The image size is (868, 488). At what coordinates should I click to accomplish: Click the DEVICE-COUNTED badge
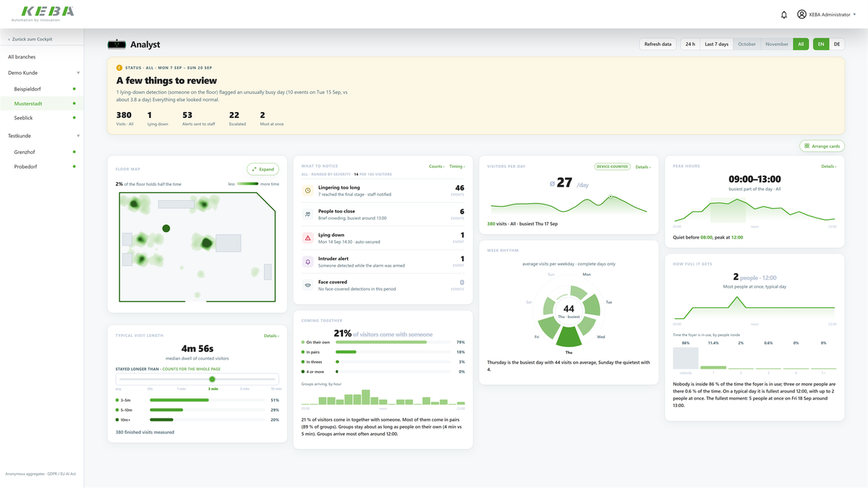[612, 166]
